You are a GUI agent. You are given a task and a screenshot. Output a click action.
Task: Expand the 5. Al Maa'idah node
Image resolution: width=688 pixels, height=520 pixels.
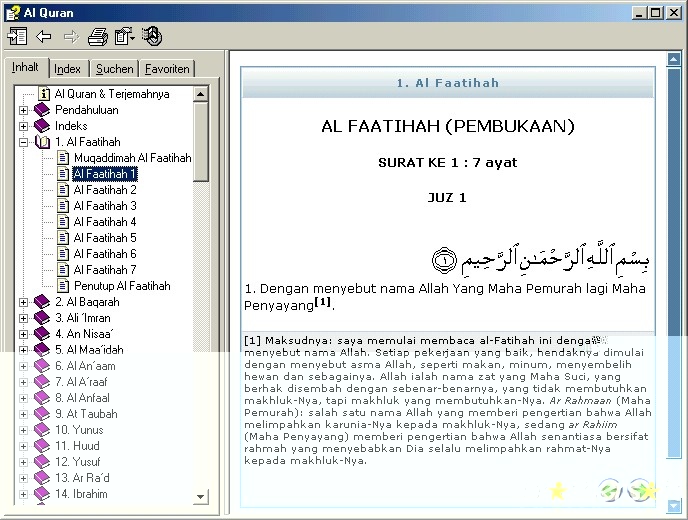coord(24,350)
